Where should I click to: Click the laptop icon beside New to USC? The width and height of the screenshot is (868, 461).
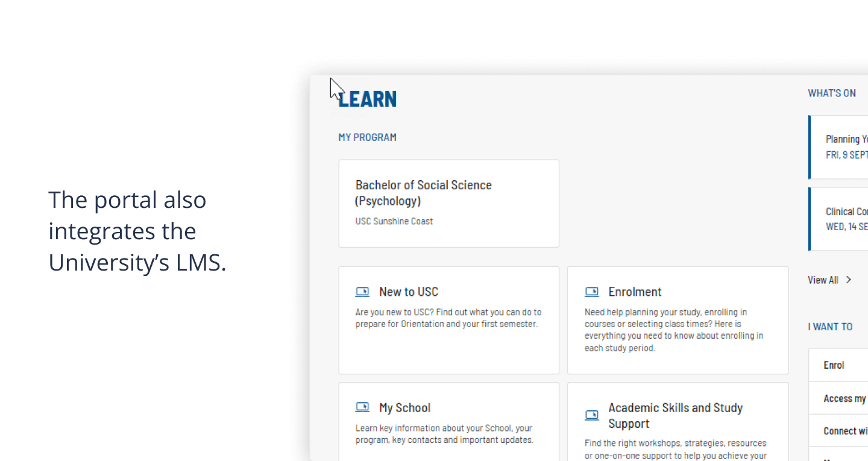pyautogui.click(x=362, y=292)
